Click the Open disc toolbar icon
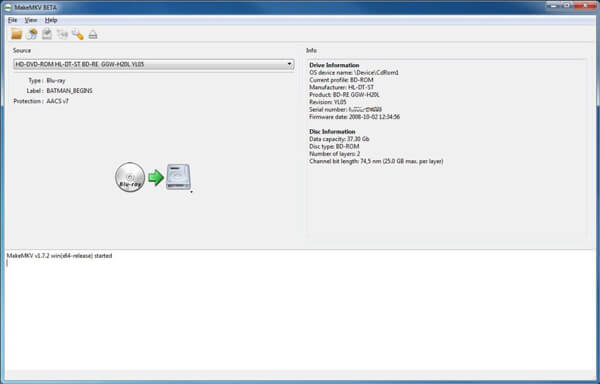The width and height of the screenshot is (600, 384). pyautogui.click(x=32, y=34)
